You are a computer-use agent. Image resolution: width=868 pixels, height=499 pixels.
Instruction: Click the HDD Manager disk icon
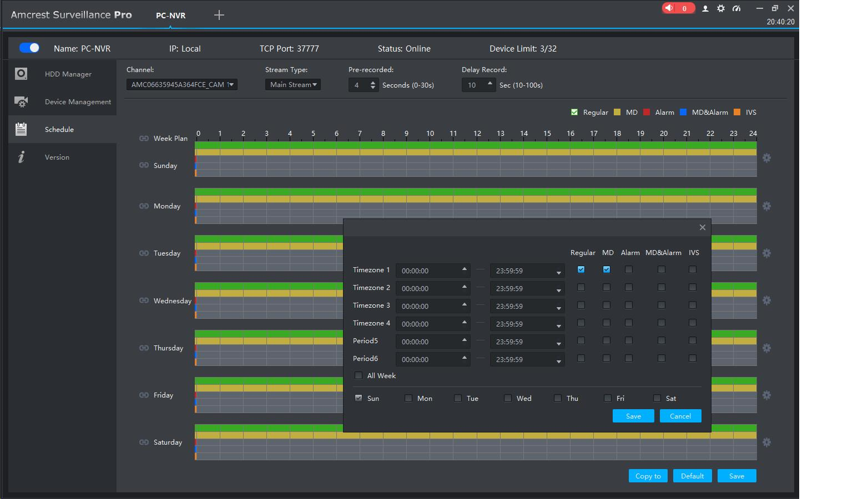tap(21, 74)
